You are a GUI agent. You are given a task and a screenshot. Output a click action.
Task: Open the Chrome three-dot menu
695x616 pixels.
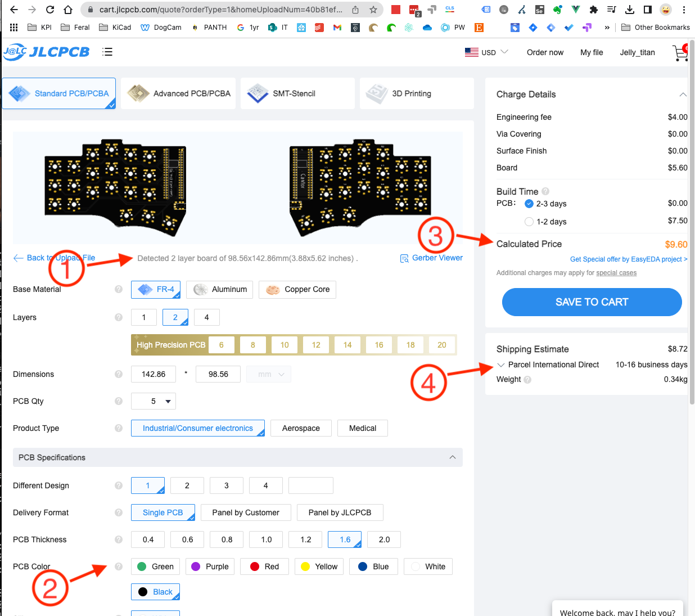(x=684, y=10)
